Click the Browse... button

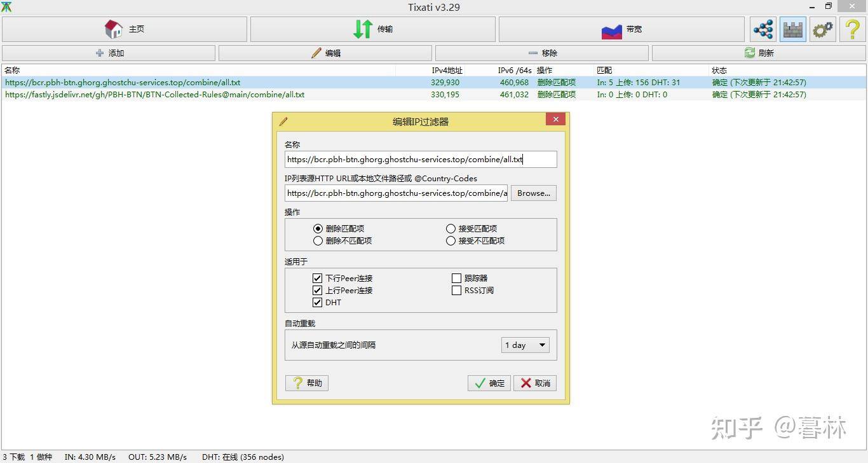[534, 193]
